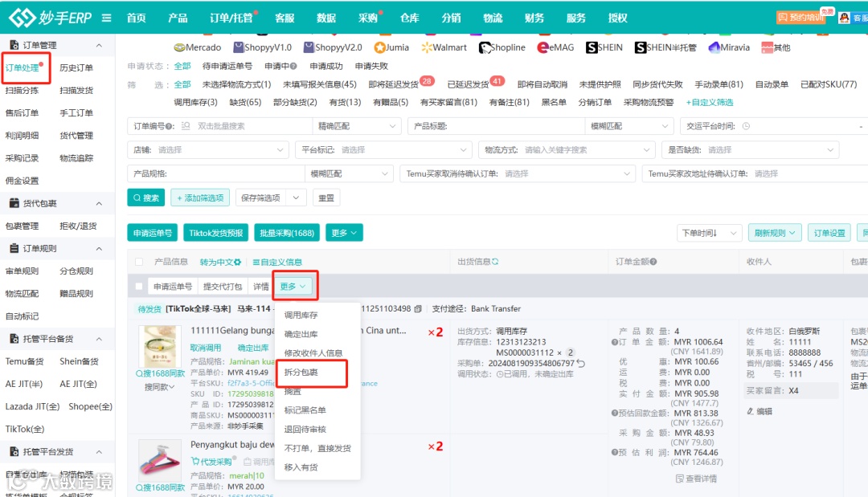
Task: Click the 订单设置 button
Action: pos(829,233)
